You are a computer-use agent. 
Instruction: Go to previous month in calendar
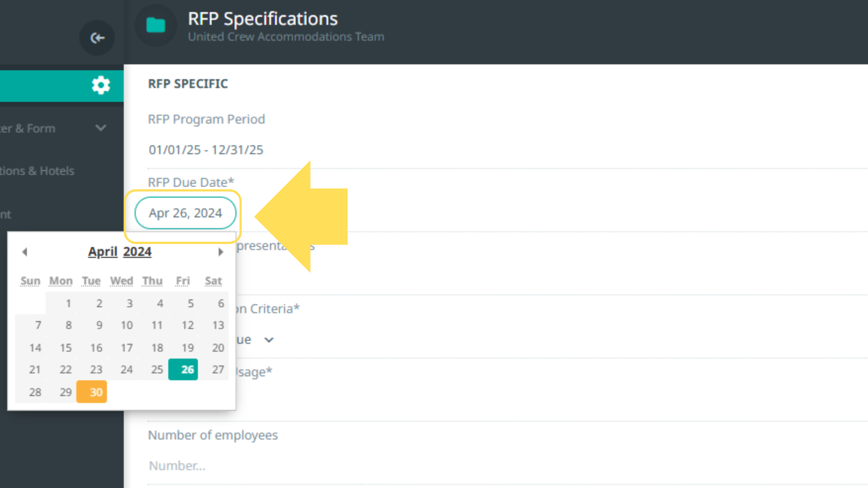tap(25, 252)
